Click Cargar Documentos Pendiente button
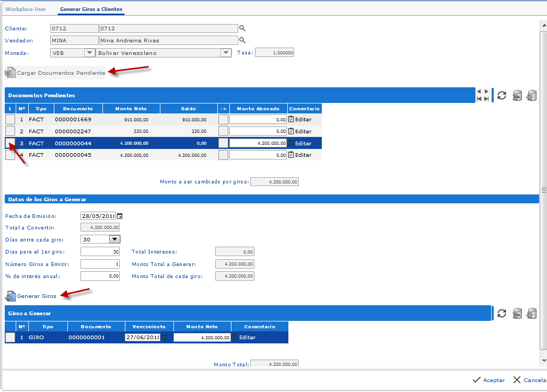The height and width of the screenshot is (392, 547). click(x=55, y=73)
